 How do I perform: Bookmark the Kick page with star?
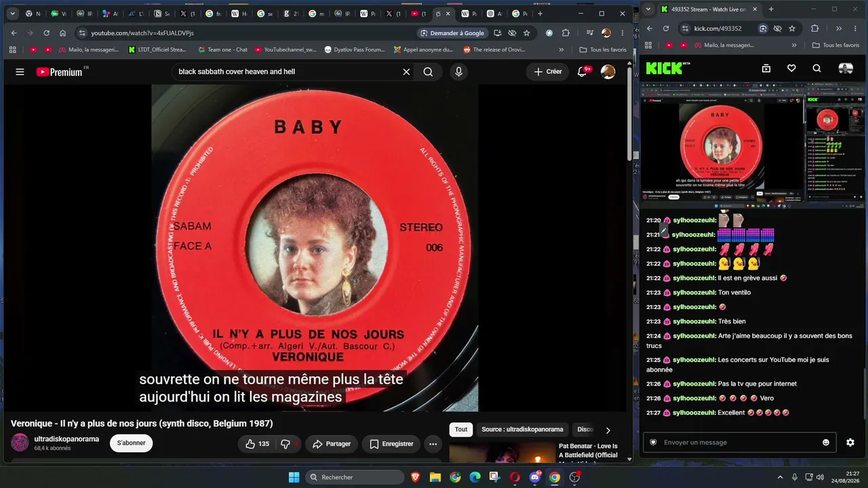(792, 28)
